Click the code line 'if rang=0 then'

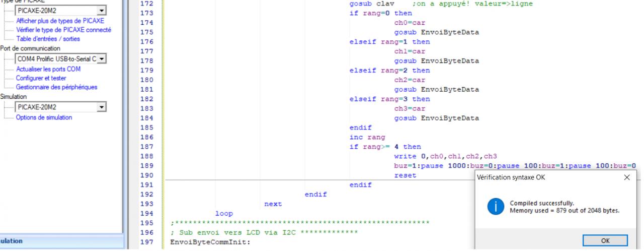380,13
